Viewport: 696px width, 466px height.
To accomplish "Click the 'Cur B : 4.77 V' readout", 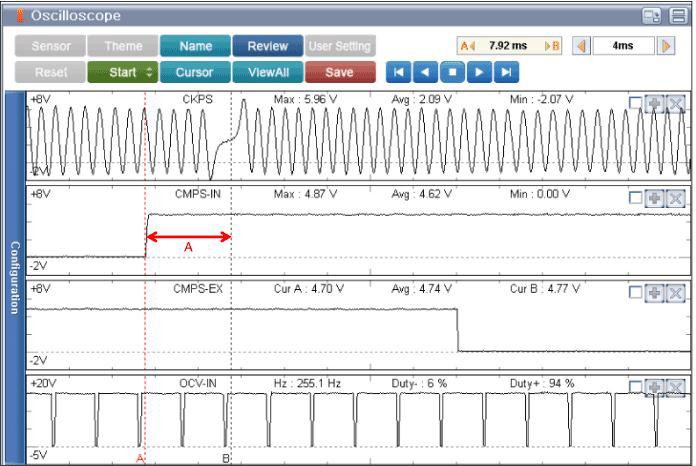I will click(x=545, y=289).
